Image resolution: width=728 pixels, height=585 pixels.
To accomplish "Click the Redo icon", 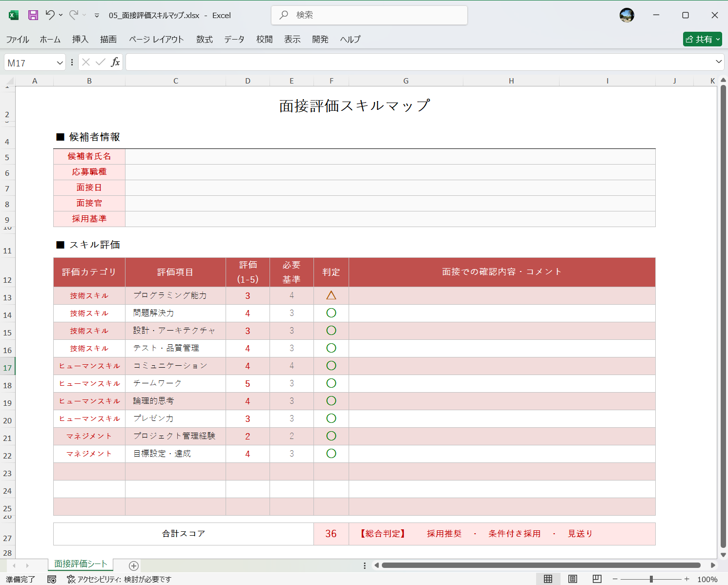I will click(72, 15).
